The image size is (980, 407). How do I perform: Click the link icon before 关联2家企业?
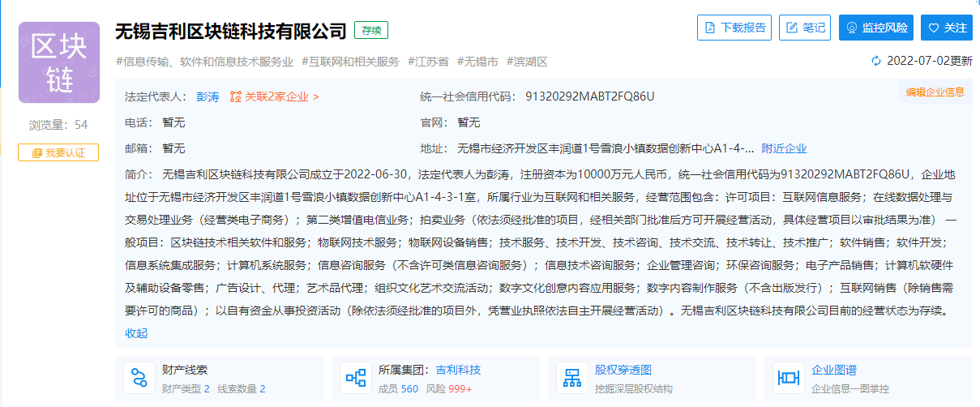click(236, 96)
